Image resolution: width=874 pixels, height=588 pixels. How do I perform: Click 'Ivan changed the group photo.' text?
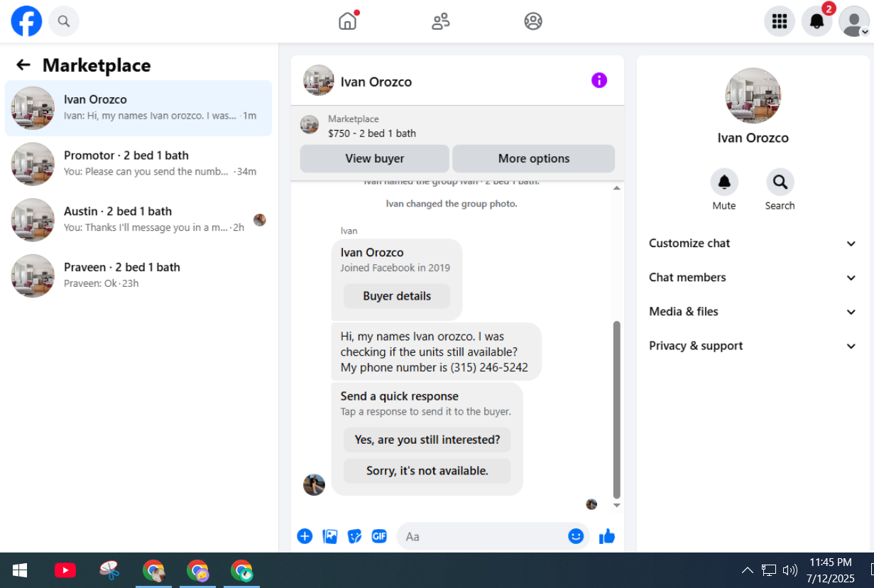click(452, 204)
